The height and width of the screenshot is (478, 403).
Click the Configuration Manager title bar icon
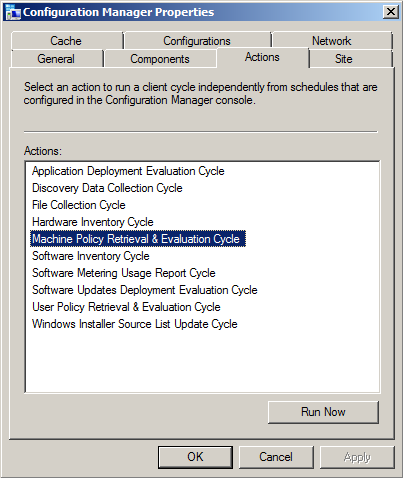(13, 12)
